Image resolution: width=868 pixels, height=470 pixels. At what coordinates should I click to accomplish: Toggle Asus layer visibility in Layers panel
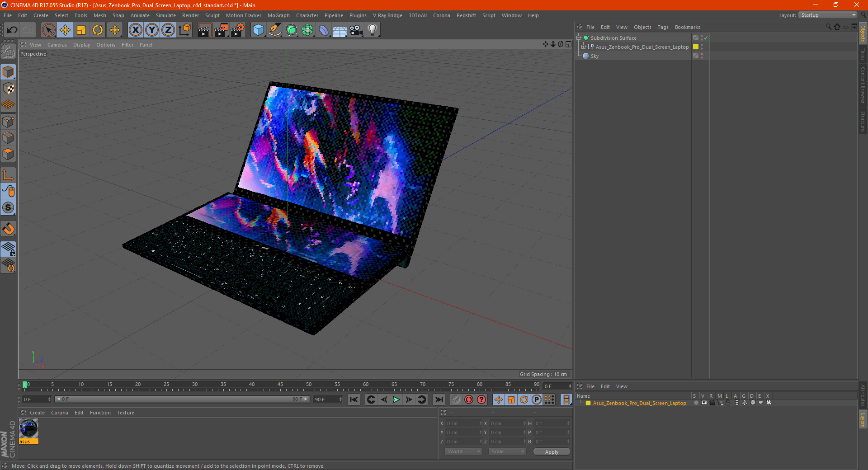(x=704, y=403)
